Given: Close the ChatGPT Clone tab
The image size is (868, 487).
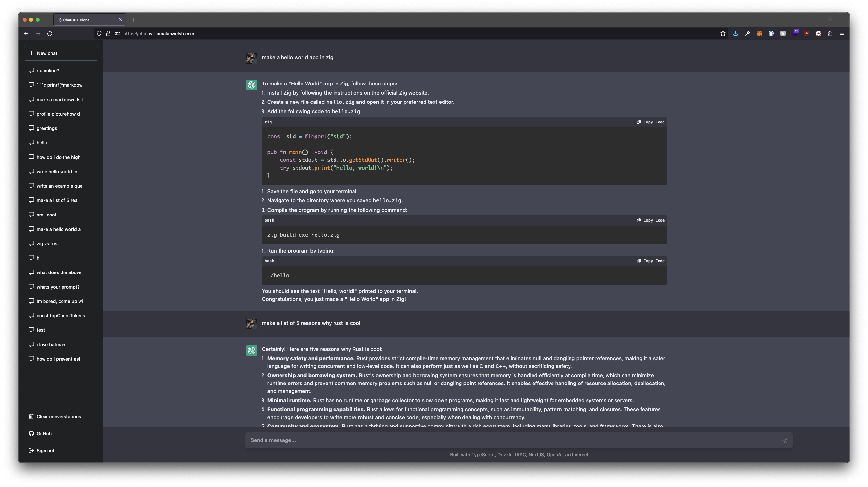Looking at the screenshot, I should pos(121,20).
